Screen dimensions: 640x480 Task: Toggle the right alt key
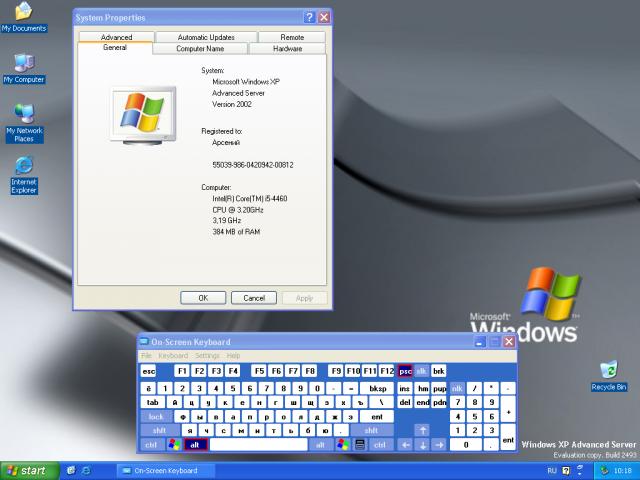click(x=321, y=444)
